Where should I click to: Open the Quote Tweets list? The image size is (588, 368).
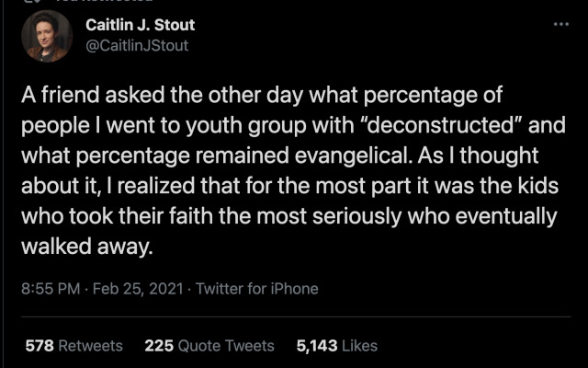[x=226, y=346]
